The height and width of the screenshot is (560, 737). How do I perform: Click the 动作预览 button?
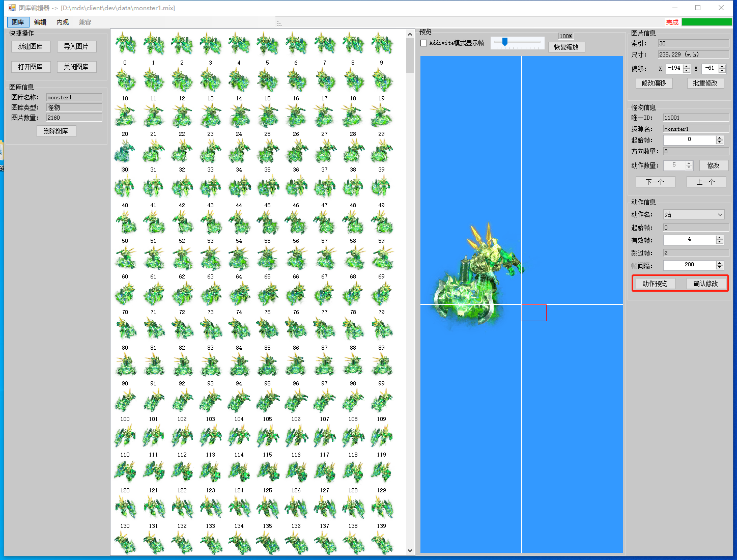(x=655, y=284)
